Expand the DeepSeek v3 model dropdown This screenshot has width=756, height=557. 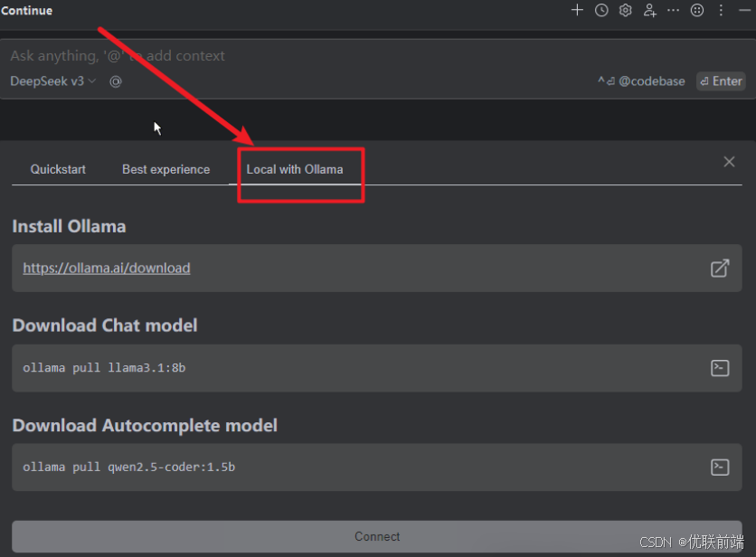[53, 81]
